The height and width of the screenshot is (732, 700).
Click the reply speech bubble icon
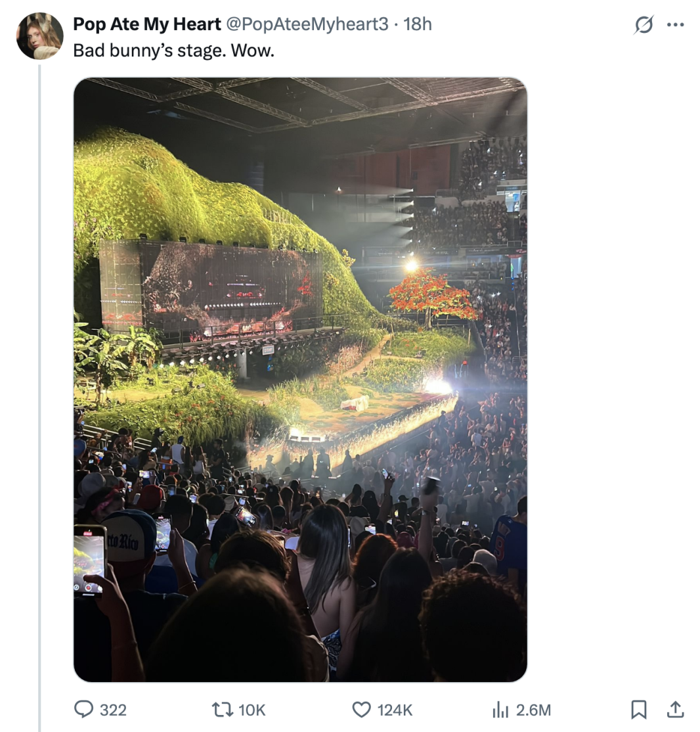pyautogui.click(x=83, y=710)
